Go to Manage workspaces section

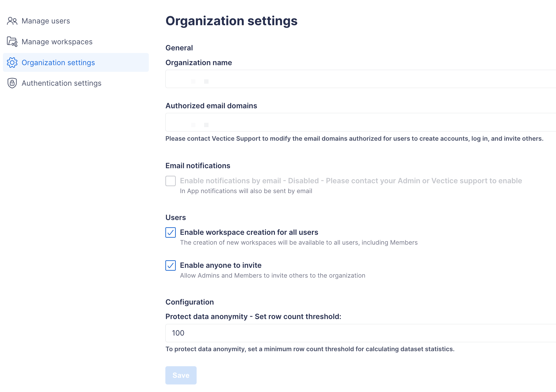pyautogui.click(x=57, y=42)
